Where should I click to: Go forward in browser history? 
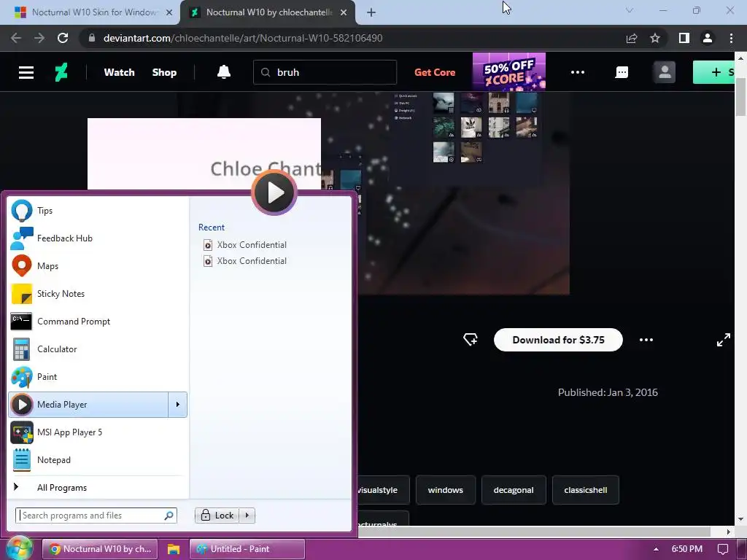39,38
